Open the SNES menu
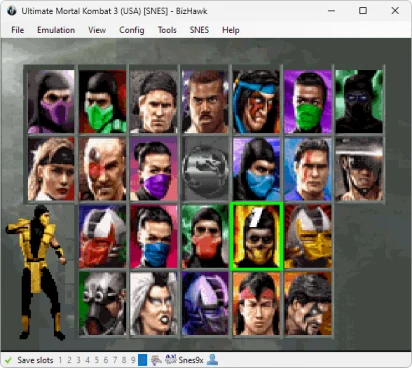412x368 pixels. 199,30
